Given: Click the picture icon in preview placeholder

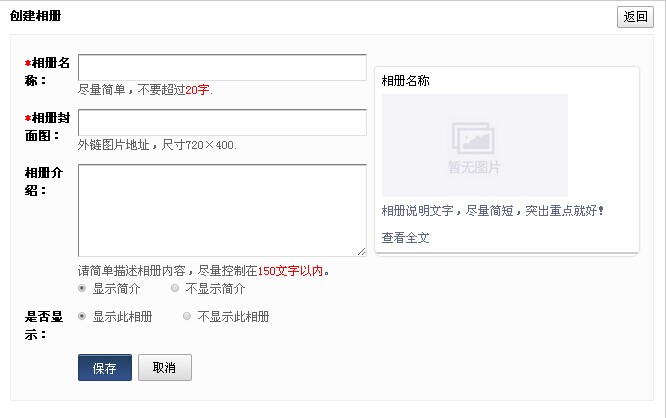Looking at the screenshot, I should click(474, 137).
